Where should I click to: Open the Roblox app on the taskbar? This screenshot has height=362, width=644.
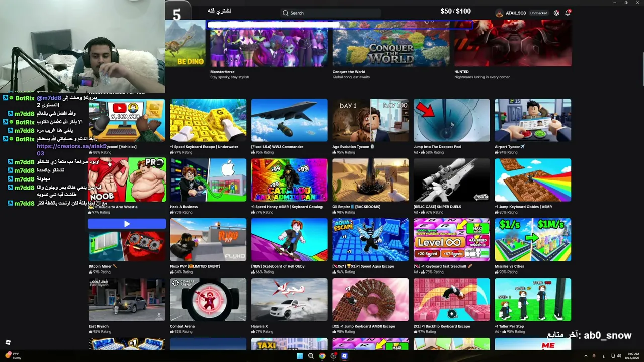[x=344, y=356]
